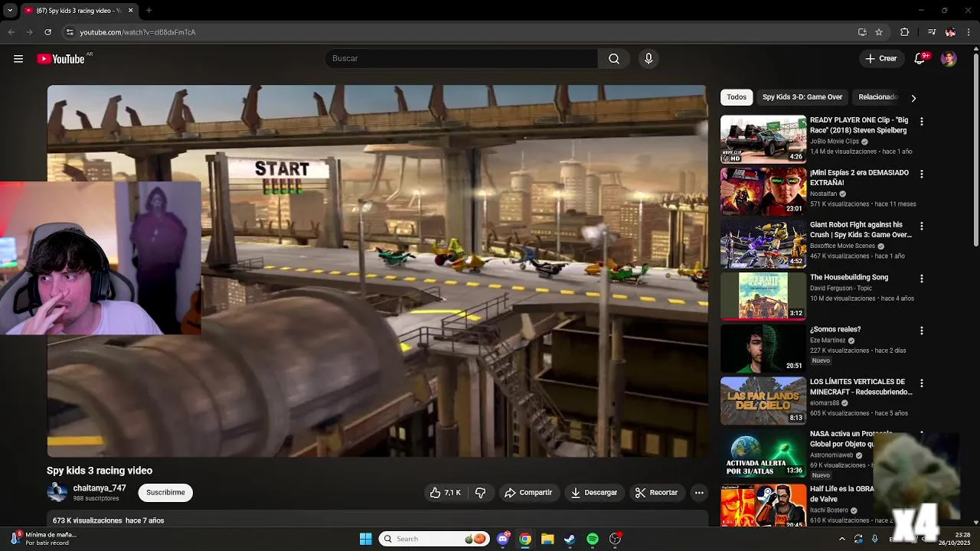
Task: Open the options menu for LOS LÍMITES VERTICALES video
Action: pyautogui.click(x=922, y=383)
